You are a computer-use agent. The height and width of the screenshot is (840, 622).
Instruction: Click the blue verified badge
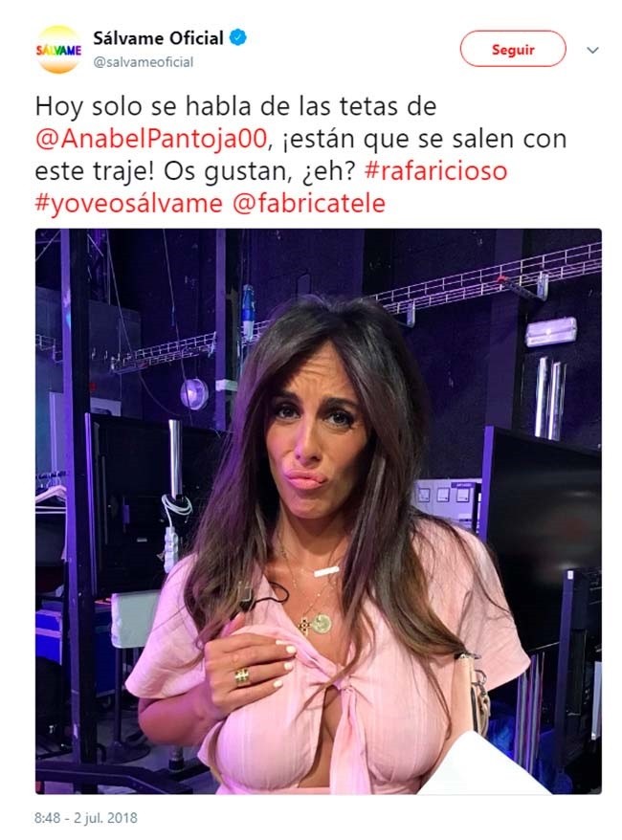click(238, 38)
